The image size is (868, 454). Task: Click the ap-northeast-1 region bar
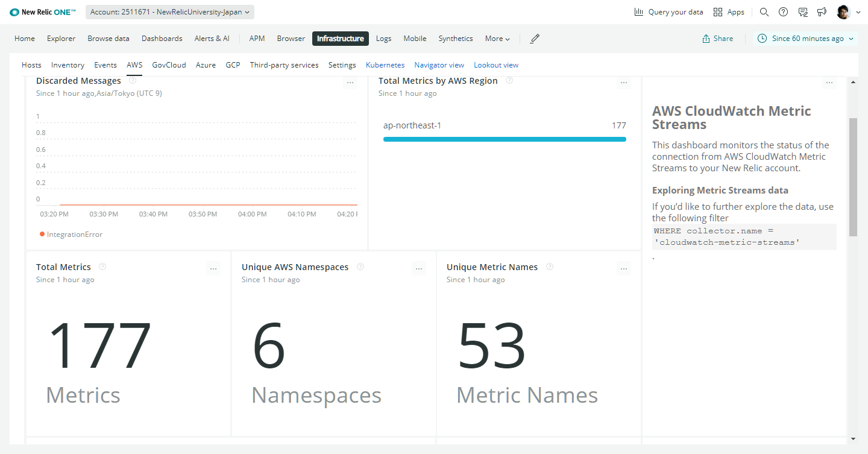point(505,139)
